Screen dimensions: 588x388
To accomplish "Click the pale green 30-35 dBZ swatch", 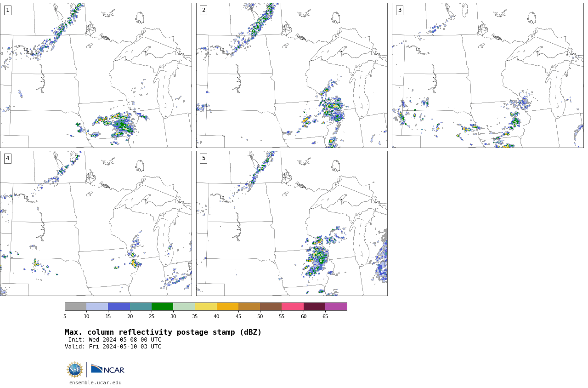I will [184, 307].
